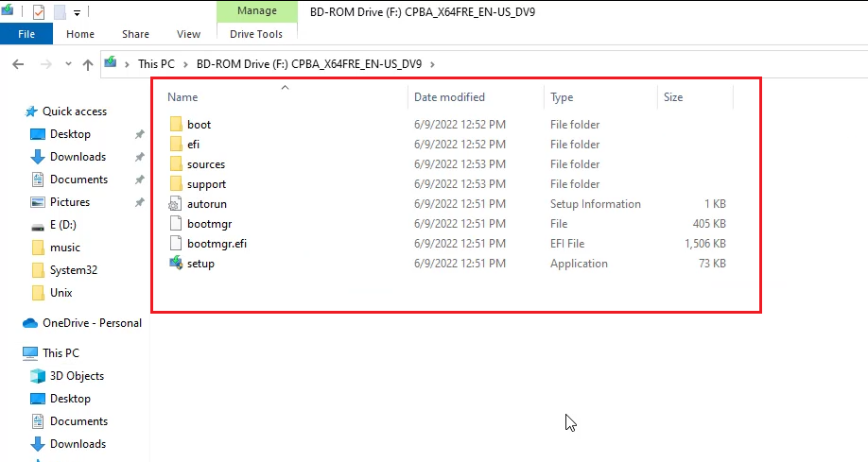
Task: Click the OneDrive cloud icon
Action: [30, 323]
